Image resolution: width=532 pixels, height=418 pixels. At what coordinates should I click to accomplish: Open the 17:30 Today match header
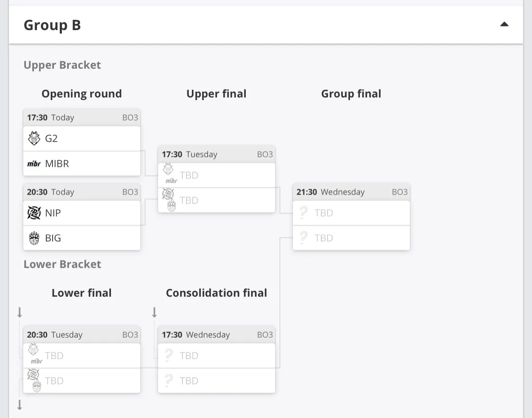[x=82, y=117]
